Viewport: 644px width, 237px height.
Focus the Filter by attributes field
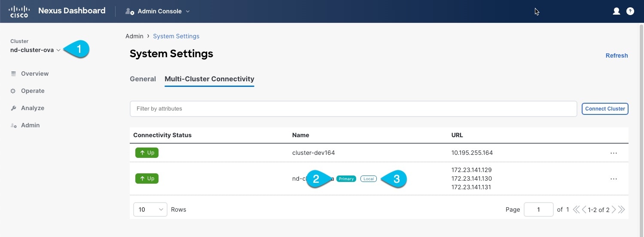click(x=353, y=109)
